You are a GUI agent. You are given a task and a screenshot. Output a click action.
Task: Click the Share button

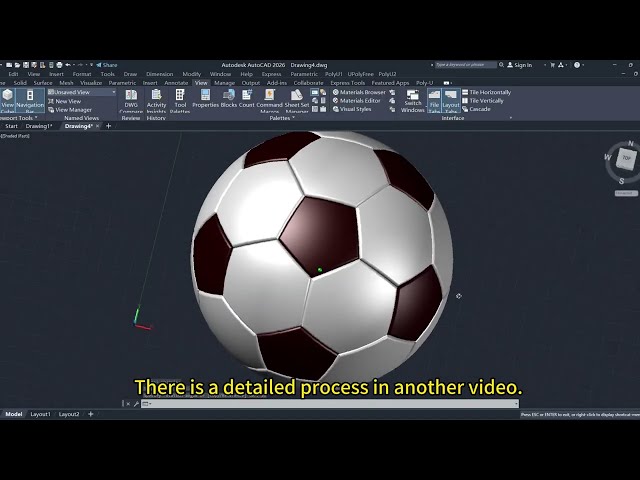click(107, 65)
